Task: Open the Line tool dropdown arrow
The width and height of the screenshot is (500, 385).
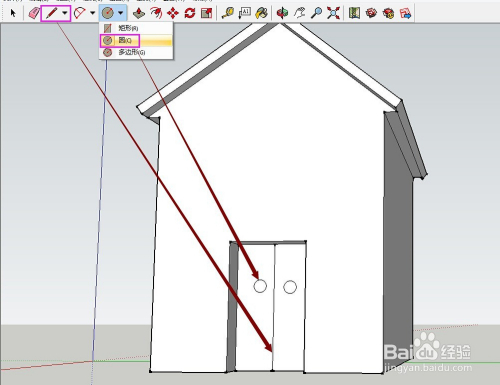Action: click(65, 13)
